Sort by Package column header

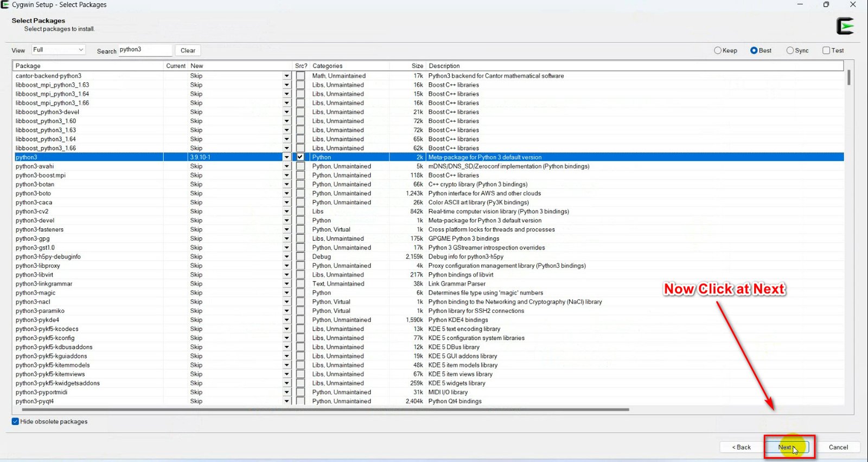tap(88, 66)
